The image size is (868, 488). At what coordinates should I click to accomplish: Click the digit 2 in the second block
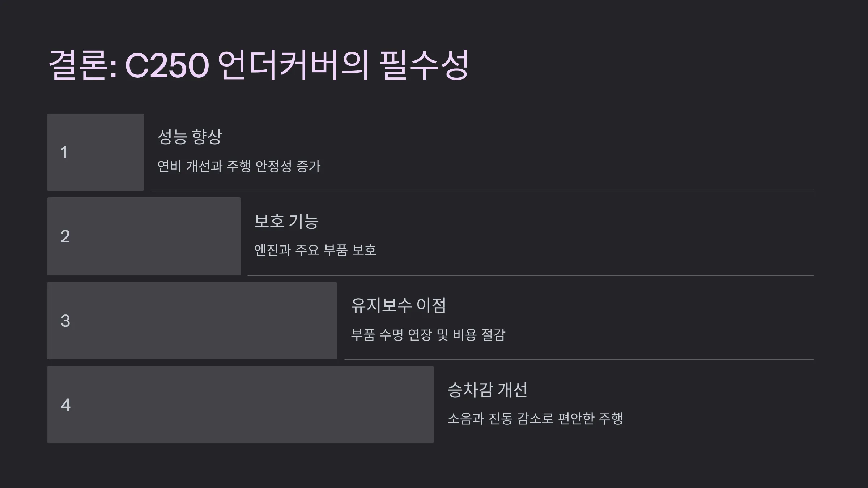coord(65,236)
